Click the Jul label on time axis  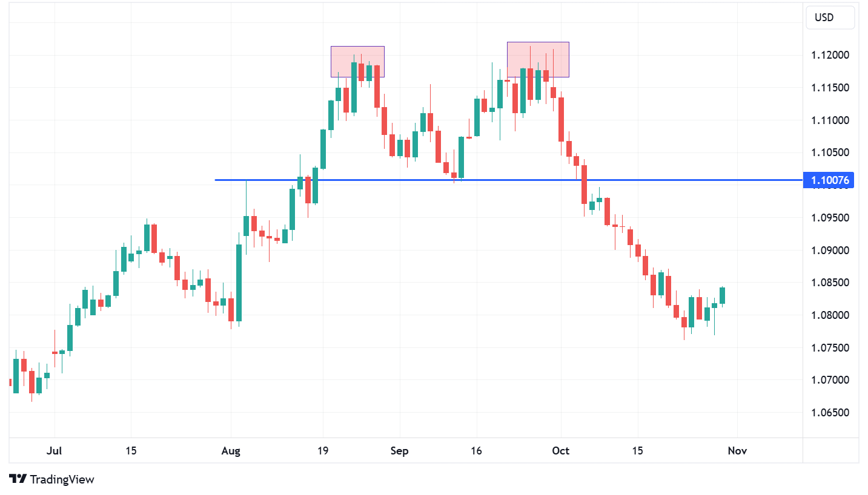click(x=55, y=451)
